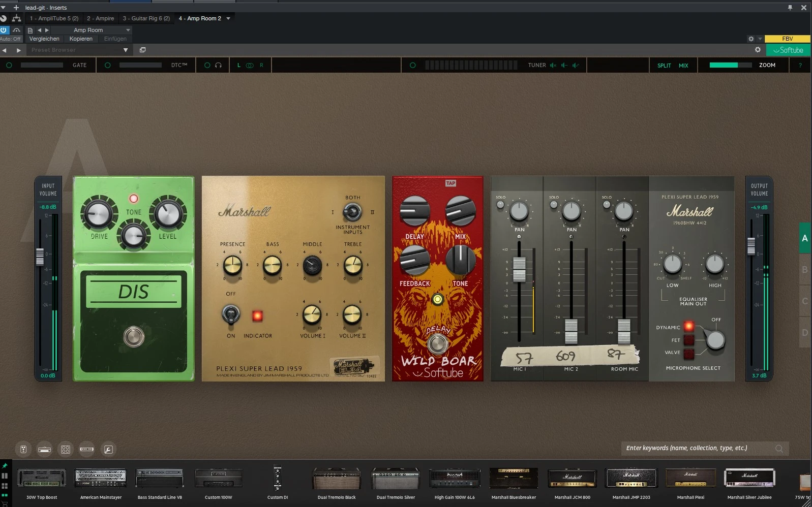Click the Kopieren button
This screenshot has height=507, width=812.
pyautogui.click(x=81, y=39)
